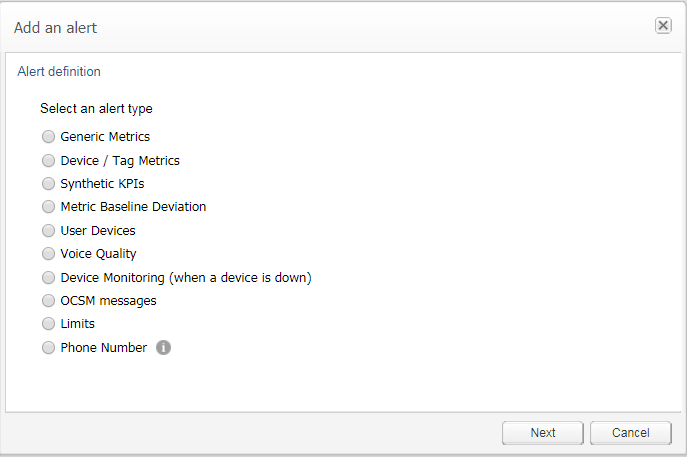This screenshot has height=457, width=687.
Task: Choose the Device / Tag Metrics radio button
Action: [48, 160]
